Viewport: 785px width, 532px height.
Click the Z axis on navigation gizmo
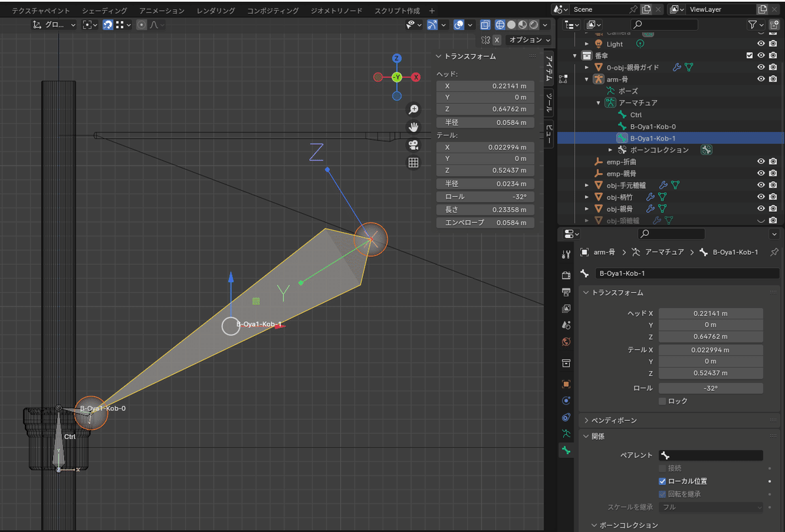pos(396,58)
